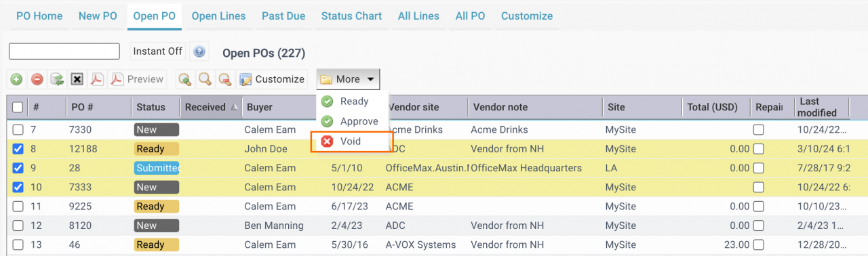Click the green add new PO icon
Viewport: 868px width, 256px height.
click(16, 79)
